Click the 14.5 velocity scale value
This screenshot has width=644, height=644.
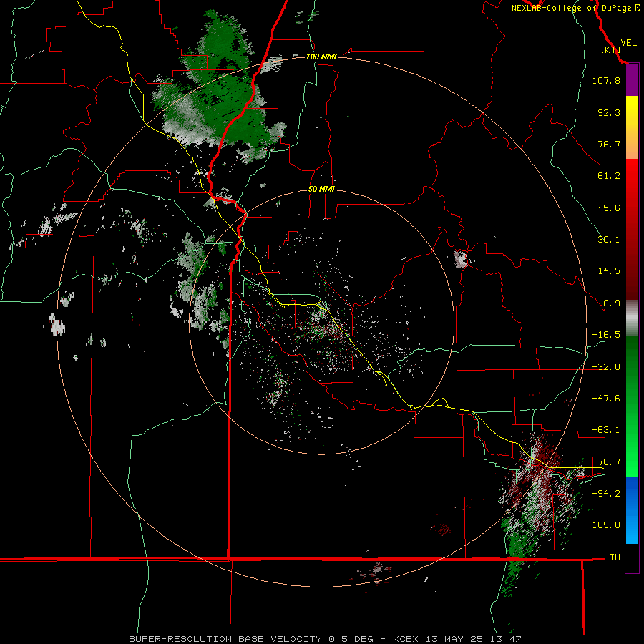click(609, 271)
